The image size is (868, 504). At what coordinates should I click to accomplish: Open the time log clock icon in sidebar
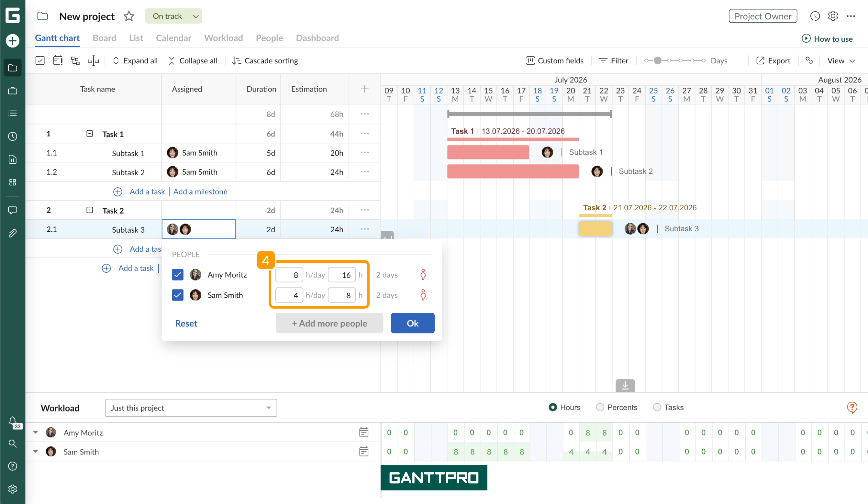[13, 136]
